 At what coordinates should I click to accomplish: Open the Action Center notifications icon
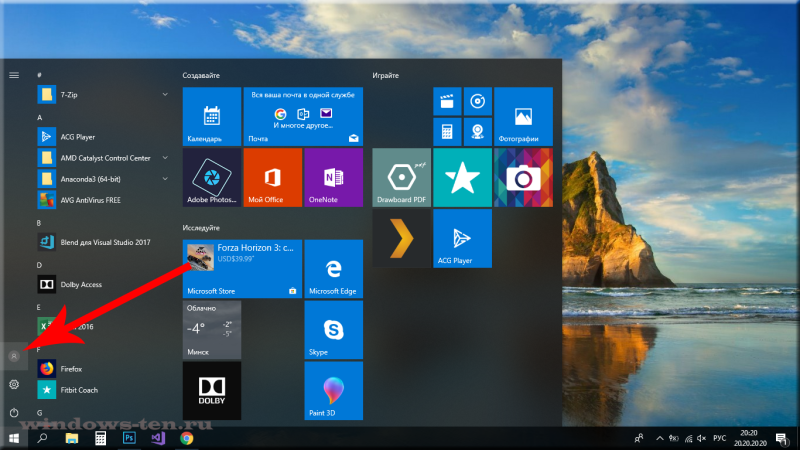tap(782, 438)
